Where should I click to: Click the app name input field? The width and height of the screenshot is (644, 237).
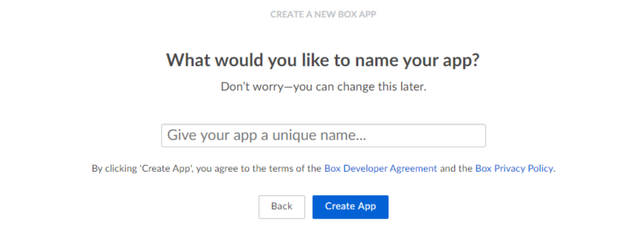(x=323, y=135)
